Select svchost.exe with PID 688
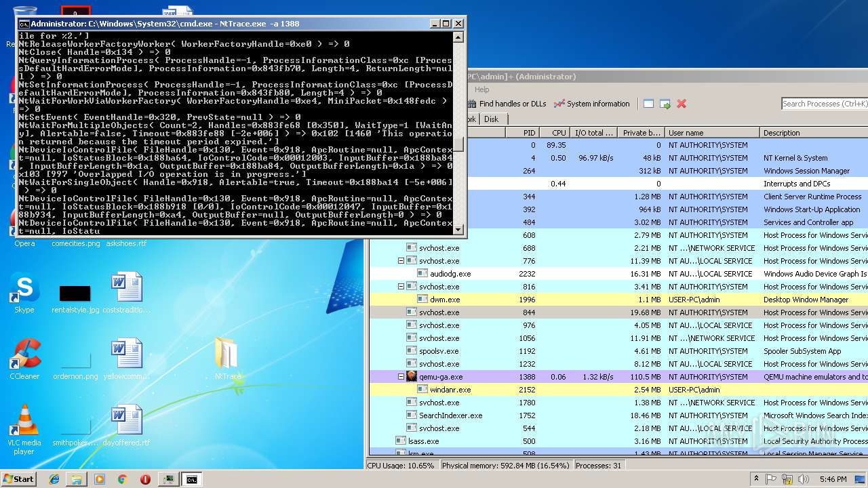Viewport: 868px width, 488px height. point(618,248)
